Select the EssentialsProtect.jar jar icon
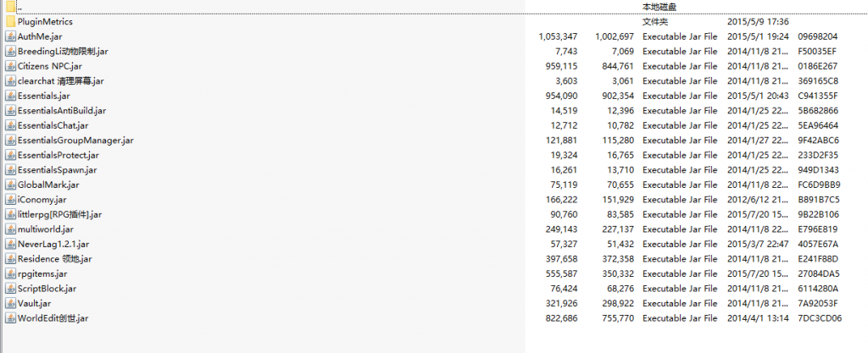Image resolution: width=868 pixels, height=353 pixels. coord(10,155)
